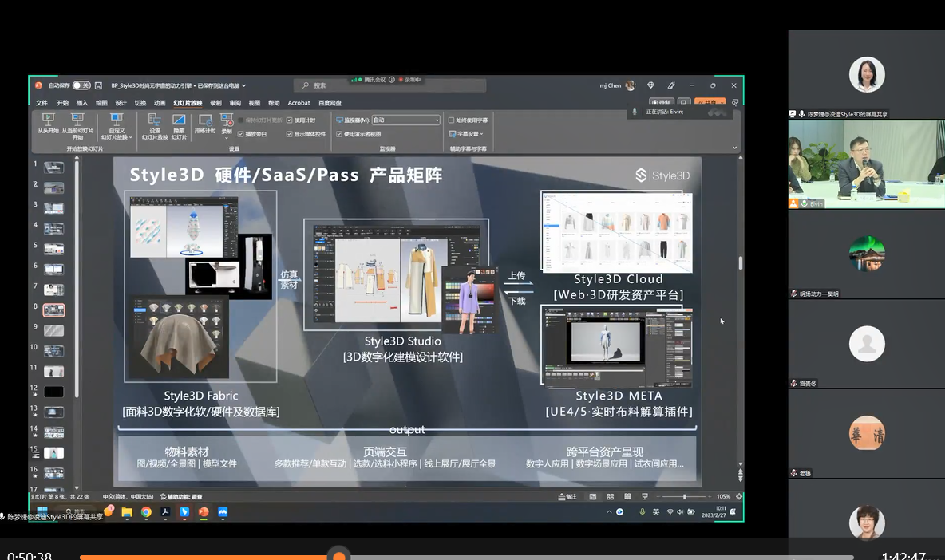Open Google Chrome from taskbar
Viewport: 945px width, 560px height.
(146, 512)
